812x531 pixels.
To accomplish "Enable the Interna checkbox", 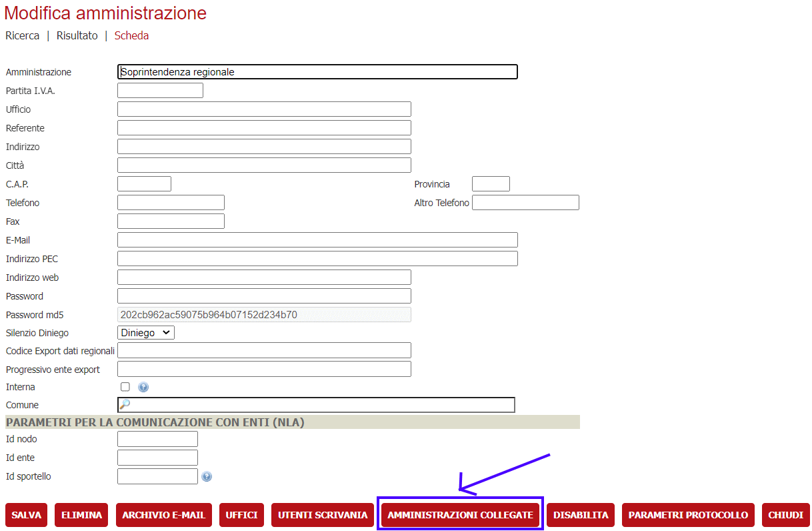I will (x=124, y=386).
